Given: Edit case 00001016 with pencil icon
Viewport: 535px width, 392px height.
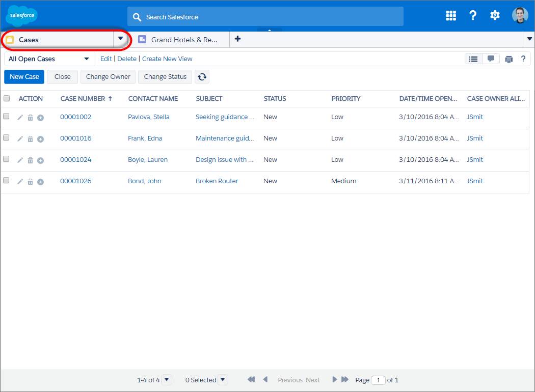Looking at the screenshot, I should coord(20,139).
